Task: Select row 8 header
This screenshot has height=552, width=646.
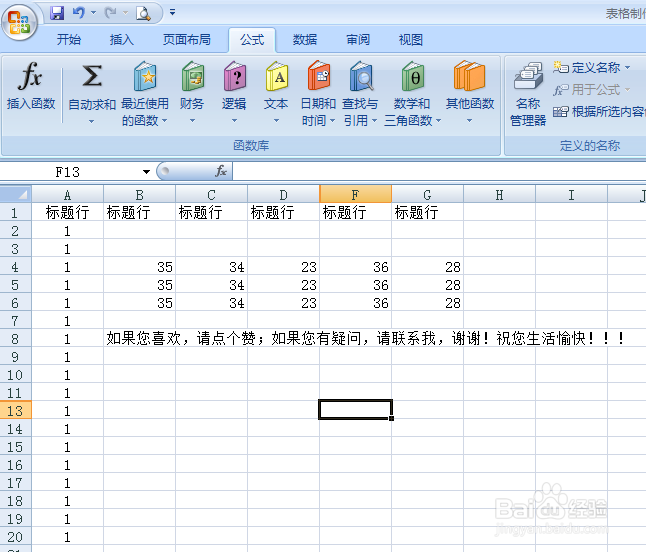Action: pyautogui.click(x=15, y=339)
